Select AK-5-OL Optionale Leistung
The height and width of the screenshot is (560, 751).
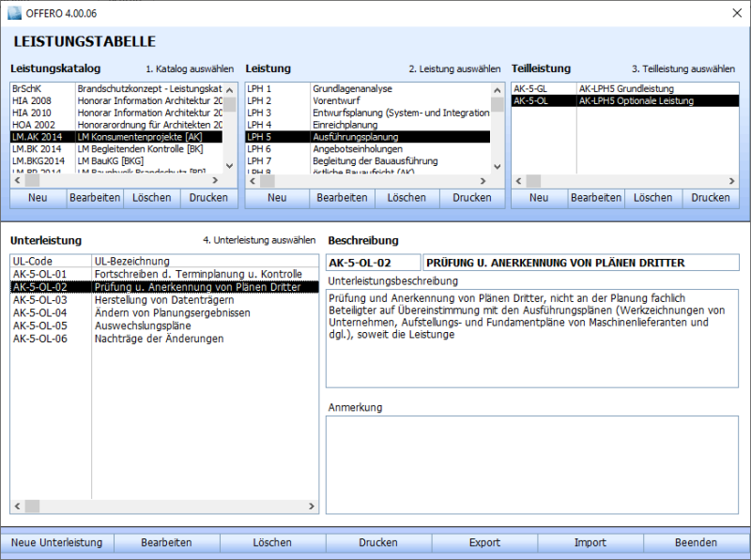coord(625,100)
